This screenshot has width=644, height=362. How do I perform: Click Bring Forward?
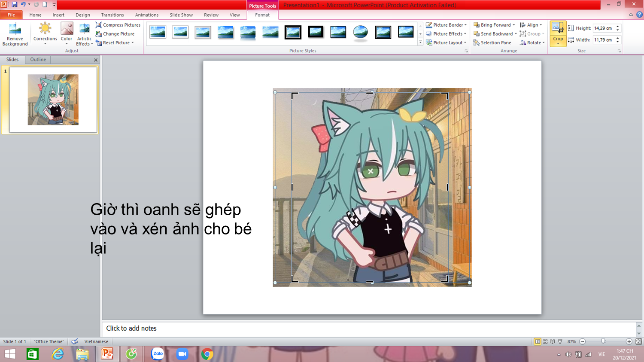tap(492, 25)
